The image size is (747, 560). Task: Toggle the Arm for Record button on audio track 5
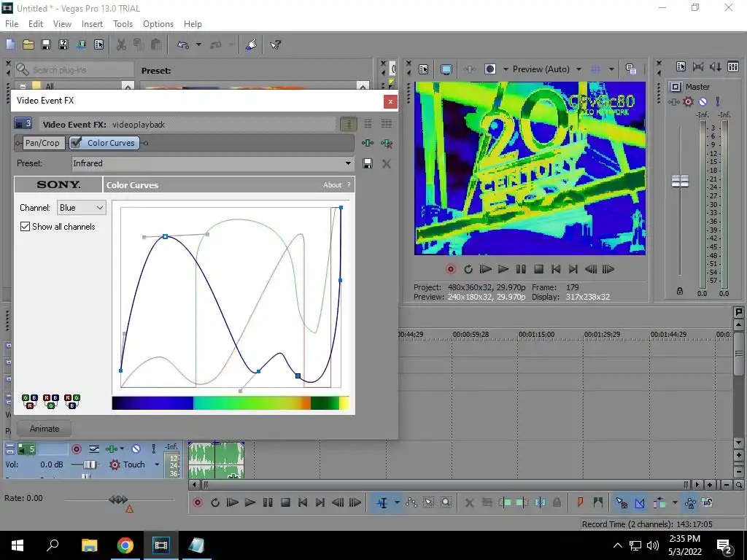pos(76,449)
